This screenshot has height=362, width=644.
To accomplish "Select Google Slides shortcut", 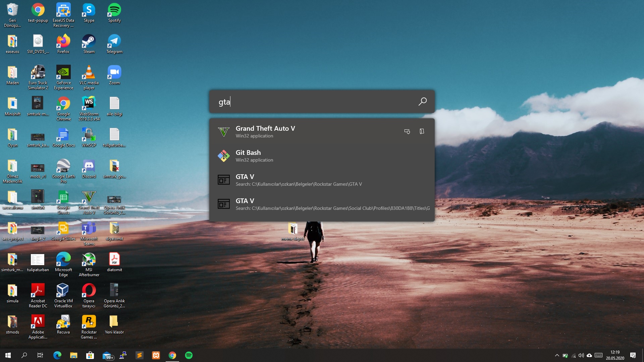I will coord(63,231).
